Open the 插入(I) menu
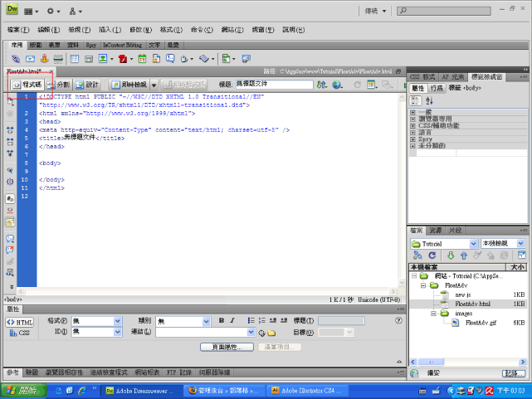 click(x=110, y=30)
